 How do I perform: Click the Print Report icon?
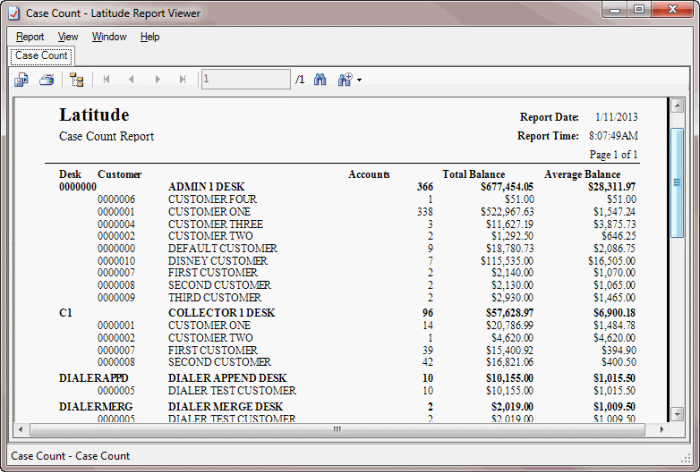pyautogui.click(x=46, y=80)
